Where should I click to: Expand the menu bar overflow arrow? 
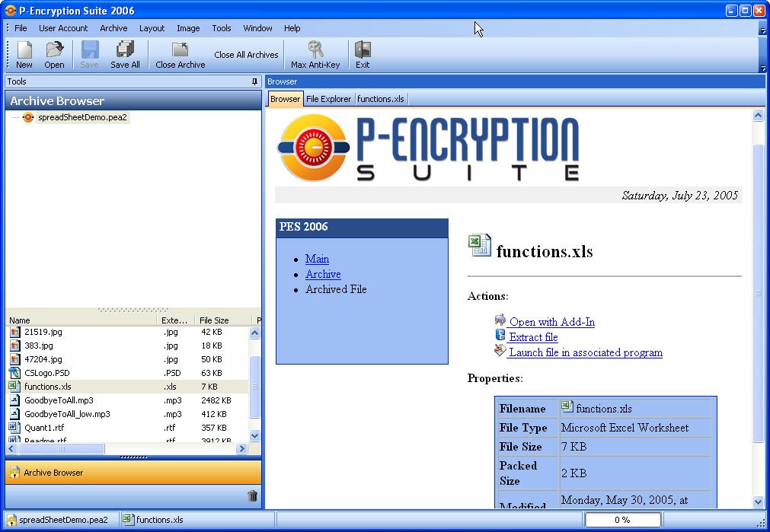click(x=762, y=29)
